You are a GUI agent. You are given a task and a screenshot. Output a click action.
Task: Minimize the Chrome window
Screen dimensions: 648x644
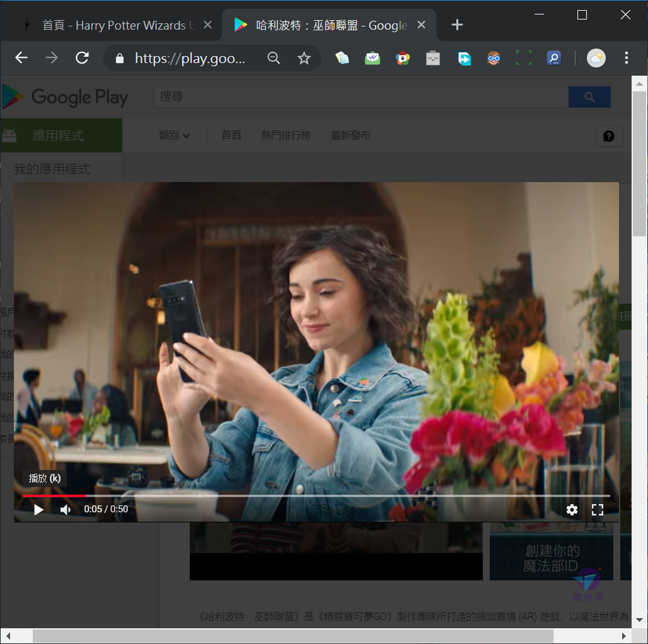(539, 15)
